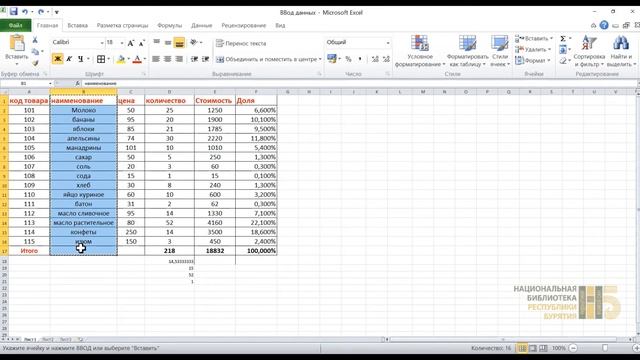640x360 pixels.
Task: Decrease font size with small A icon
Action: coord(141,43)
